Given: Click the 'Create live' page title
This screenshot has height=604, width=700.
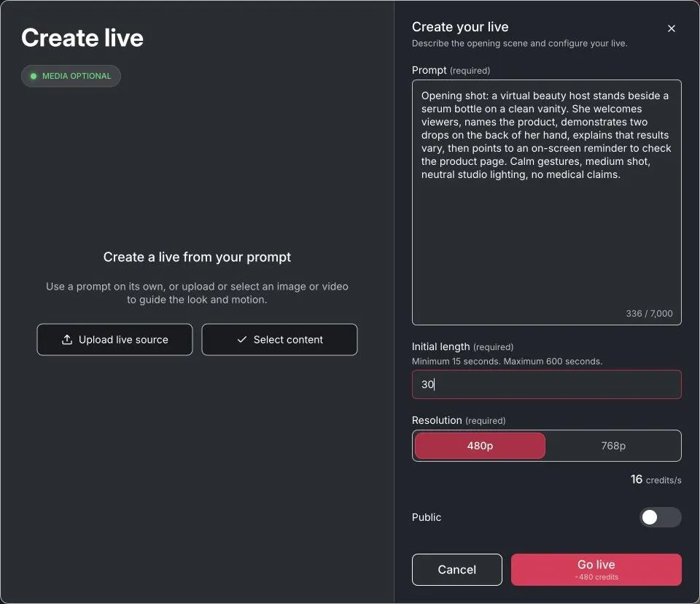Looking at the screenshot, I should pos(82,37).
